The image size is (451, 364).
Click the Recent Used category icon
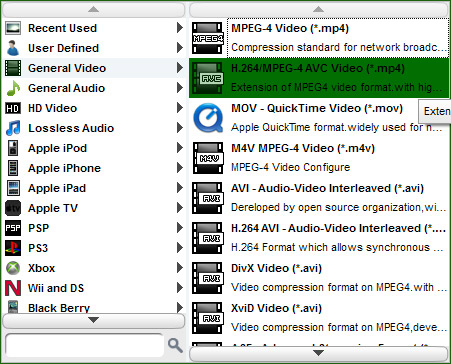(13, 28)
